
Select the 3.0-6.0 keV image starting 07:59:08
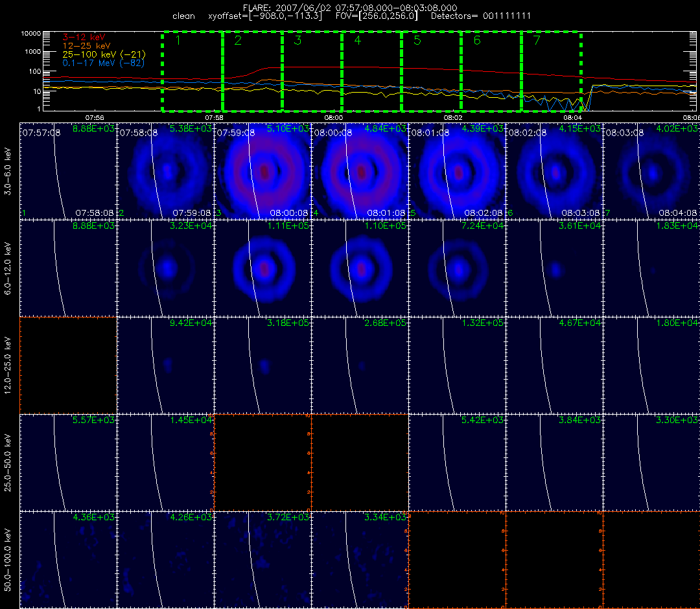coord(263,171)
